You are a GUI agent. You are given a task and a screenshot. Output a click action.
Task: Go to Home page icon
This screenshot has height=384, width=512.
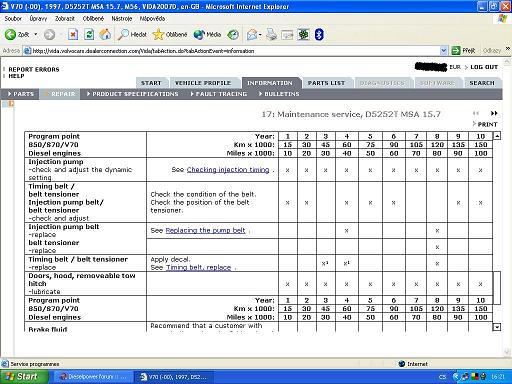point(105,34)
